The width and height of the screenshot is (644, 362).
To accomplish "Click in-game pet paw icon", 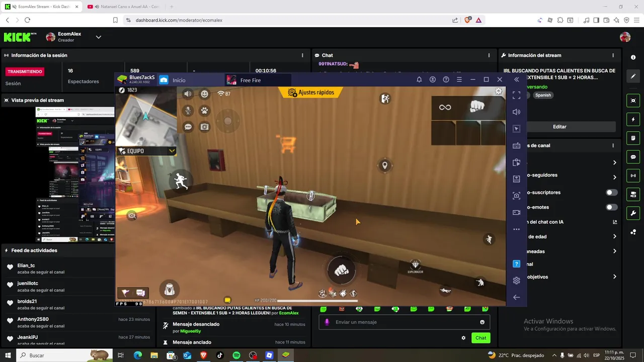I will [x=204, y=110].
